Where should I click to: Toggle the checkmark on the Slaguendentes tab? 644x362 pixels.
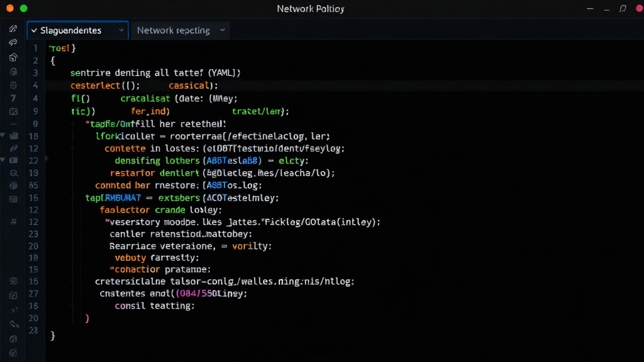click(x=34, y=30)
